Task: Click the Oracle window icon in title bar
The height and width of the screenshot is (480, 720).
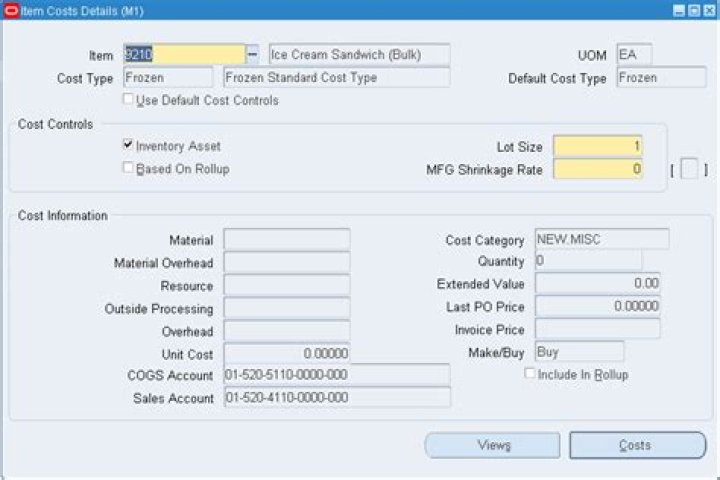Action: click(x=11, y=10)
